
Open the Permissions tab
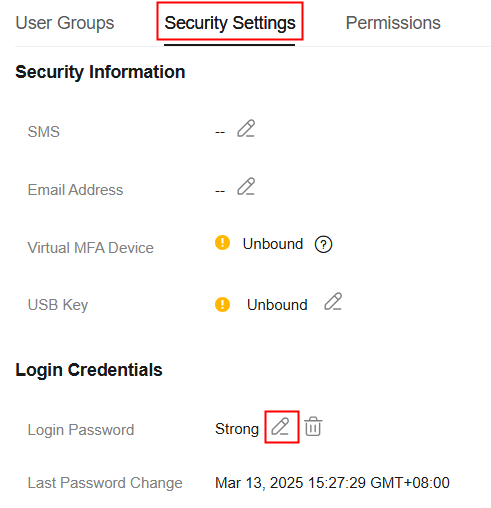click(x=393, y=23)
